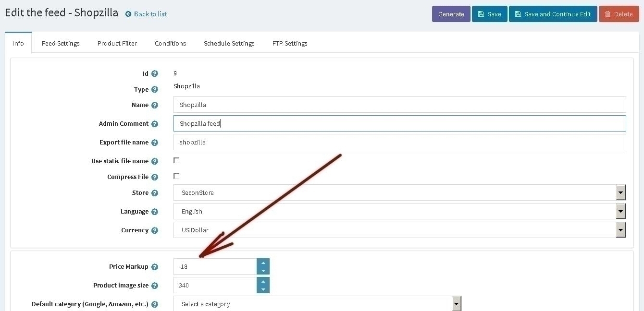This screenshot has height=311, width=644.
Task: Open the Language dropdown showing English
Action: coord(399,211)
